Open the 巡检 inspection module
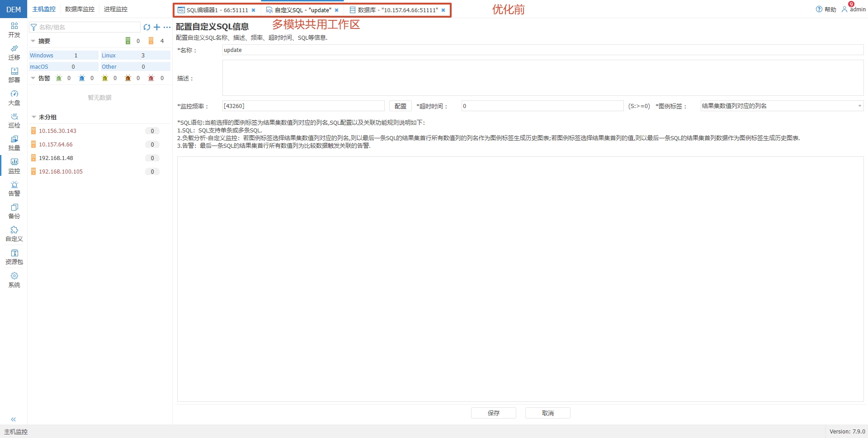This screenshot has height=438, width=868. pyautogui.click(x=14, y=120)
